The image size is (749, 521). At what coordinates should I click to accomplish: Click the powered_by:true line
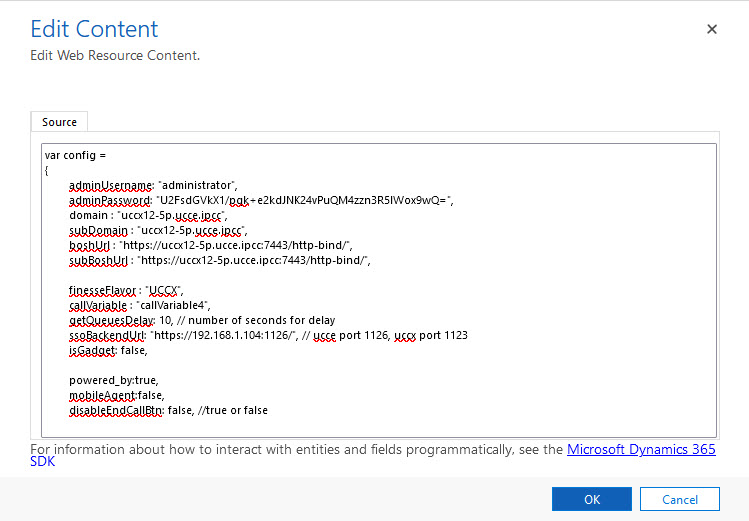[x=114, y=380]
